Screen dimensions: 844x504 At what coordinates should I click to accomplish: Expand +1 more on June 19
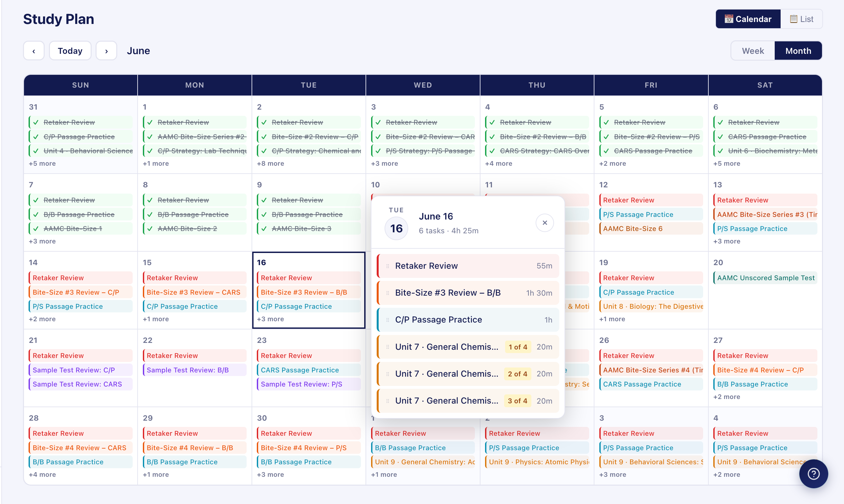[x=612, y=319]
